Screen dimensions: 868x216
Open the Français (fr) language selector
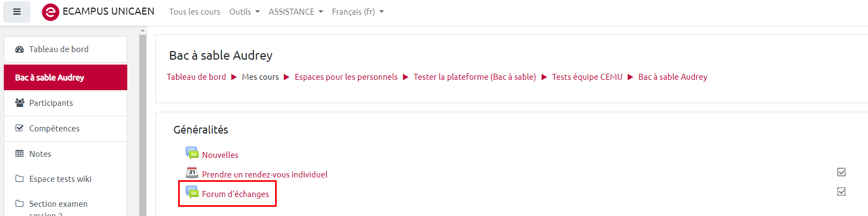[358, 12]
